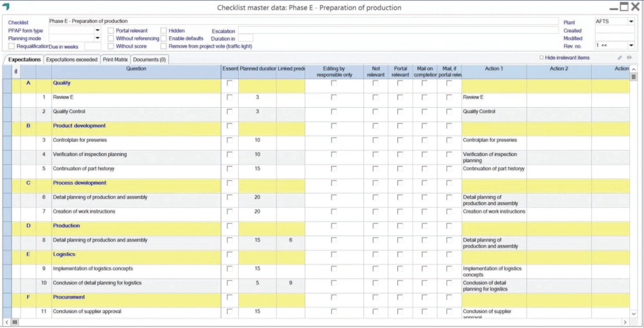Open the Rev. no. dropdown
This screenshot has width=644, height=328.
tap(631, 45)
